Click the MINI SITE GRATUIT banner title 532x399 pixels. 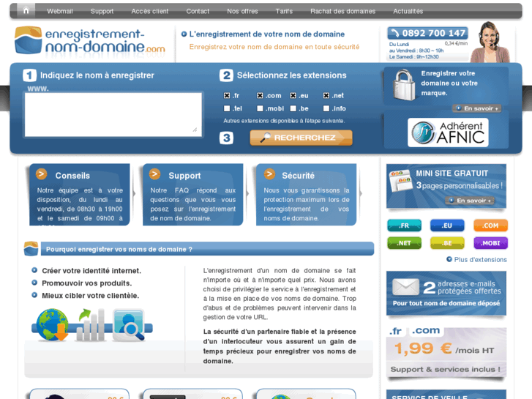[x=452, y=174]
